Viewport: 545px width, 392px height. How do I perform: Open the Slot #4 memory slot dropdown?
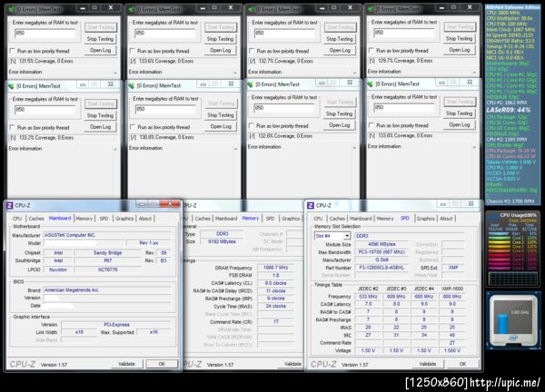(347, 236)
